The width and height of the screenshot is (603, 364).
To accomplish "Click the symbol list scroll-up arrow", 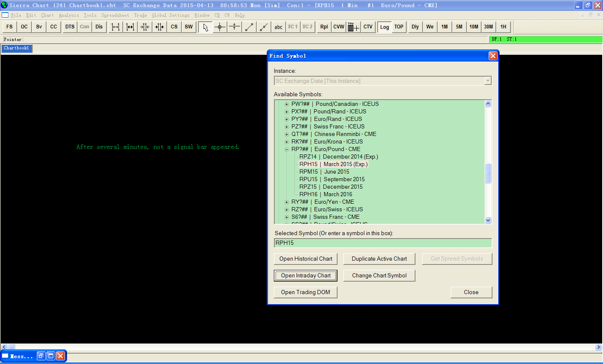I will click(x=488, y=104).
